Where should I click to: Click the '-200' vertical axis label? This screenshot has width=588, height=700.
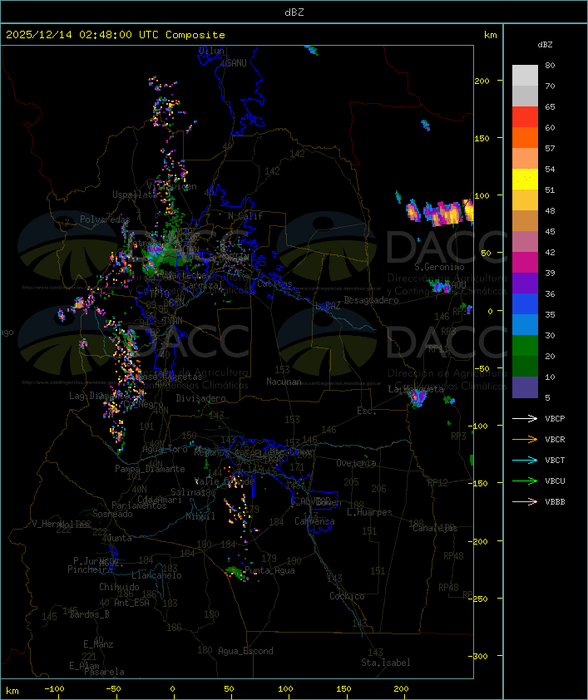coord(480,541)
